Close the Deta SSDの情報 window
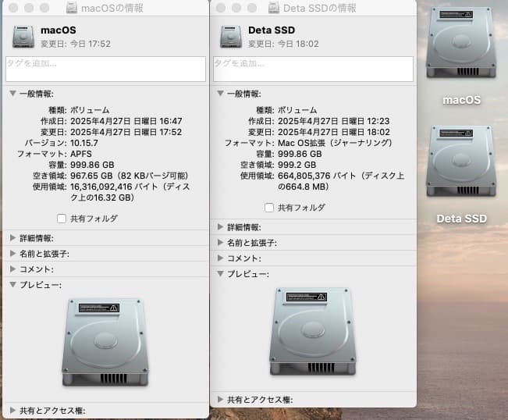Screen dimensions: 508x420 pyautogui.click(x=221, y=8)
